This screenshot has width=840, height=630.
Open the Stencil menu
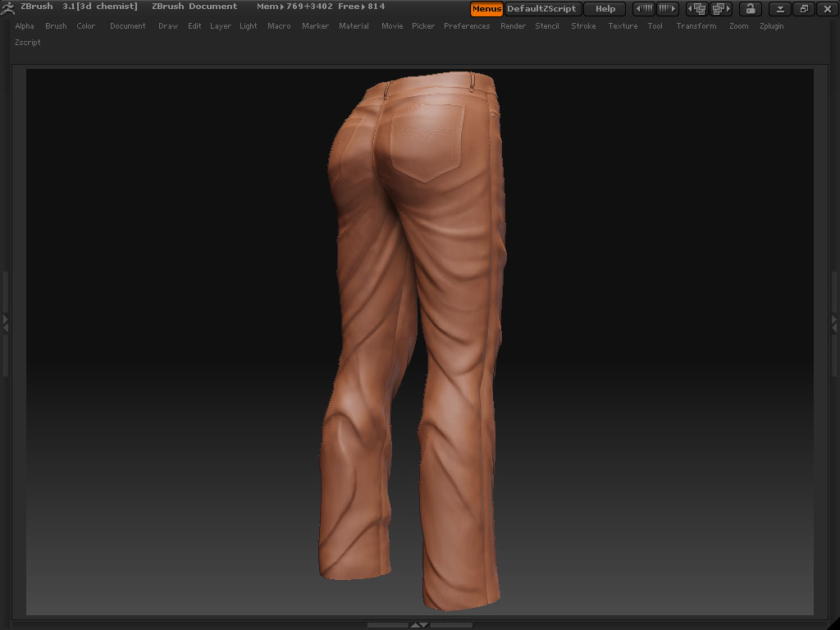coord(547,25)
